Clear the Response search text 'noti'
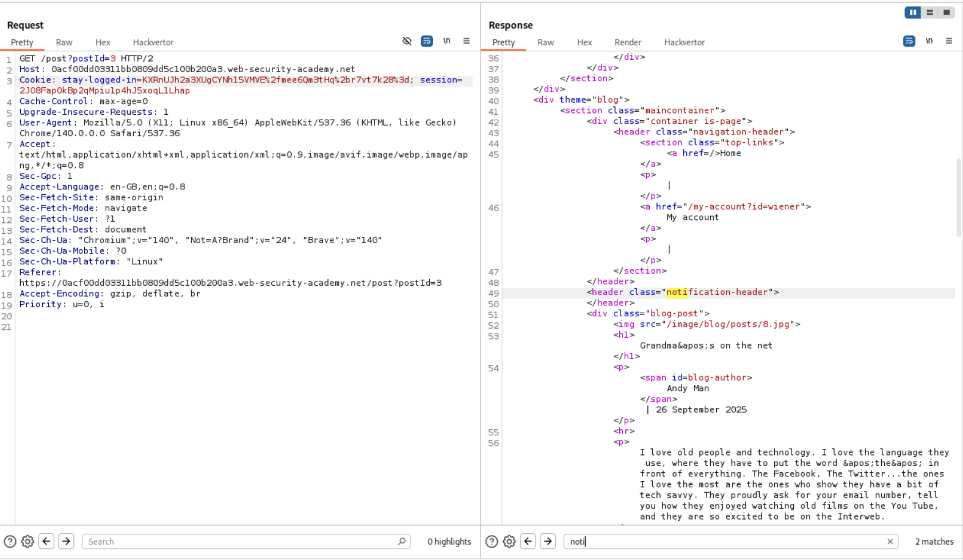This screenshot has height=560, width=963. [890, 542]
